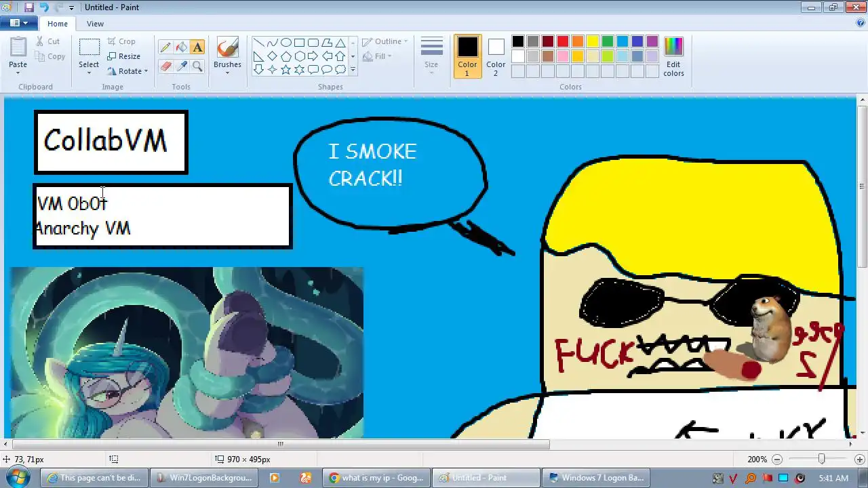Select the Line shape

tap(259, 43)
